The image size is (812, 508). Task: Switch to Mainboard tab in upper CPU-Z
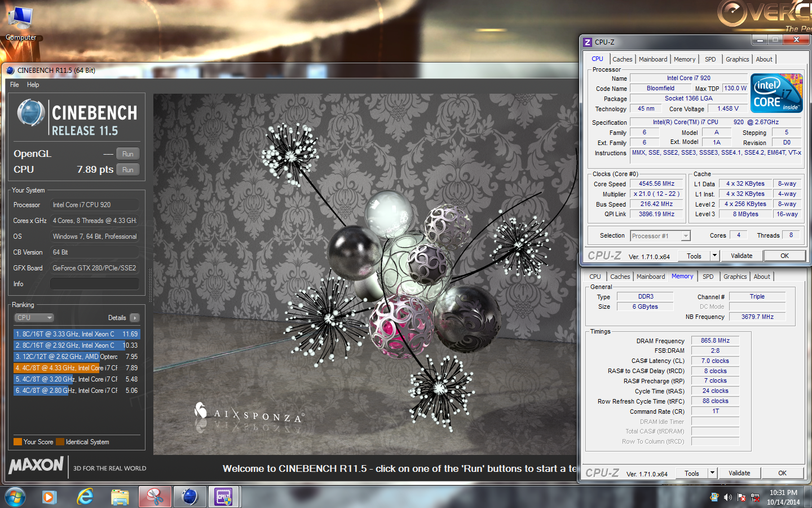tap(653, 59)
